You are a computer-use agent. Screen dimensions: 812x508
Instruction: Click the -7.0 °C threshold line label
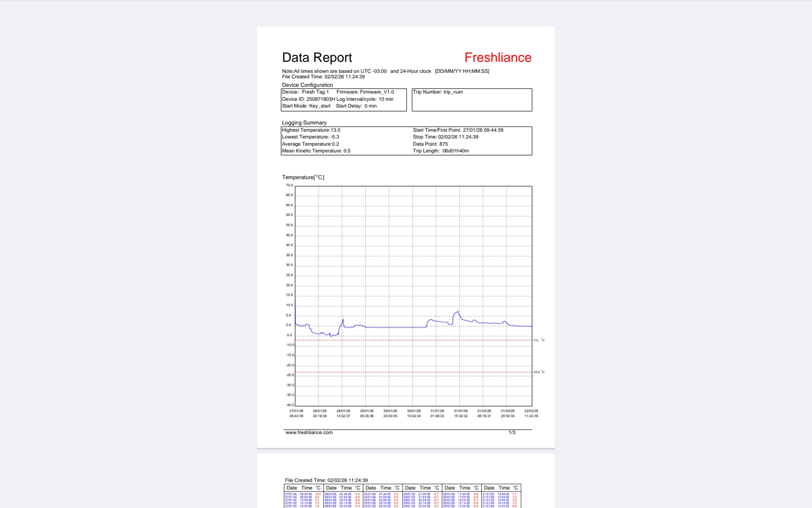click(x=538, y=340)
